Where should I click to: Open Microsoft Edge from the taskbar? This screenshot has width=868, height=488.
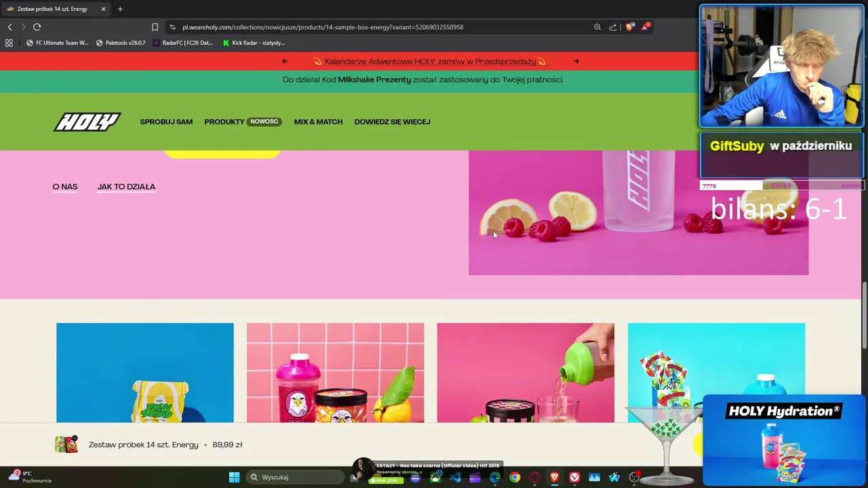(495, 477)
